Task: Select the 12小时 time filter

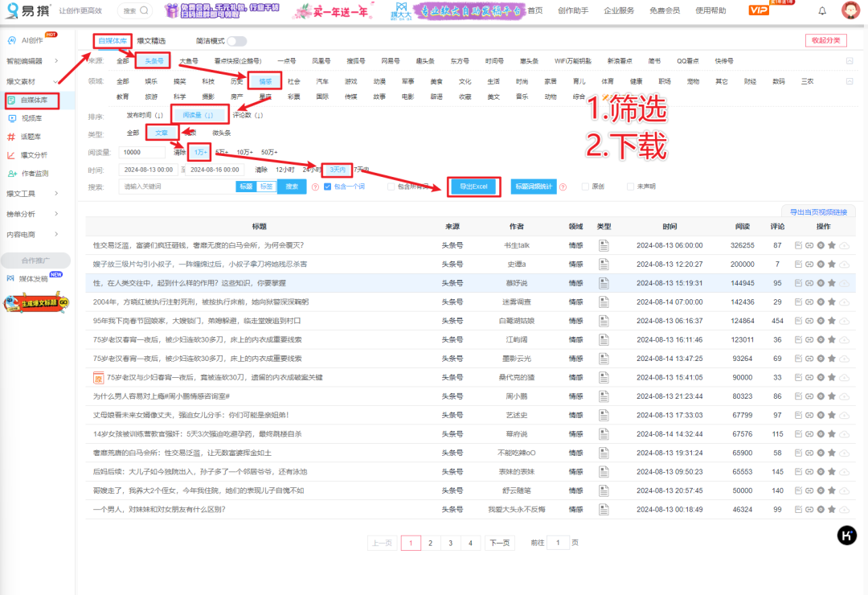Action: [x=285, y=170]
